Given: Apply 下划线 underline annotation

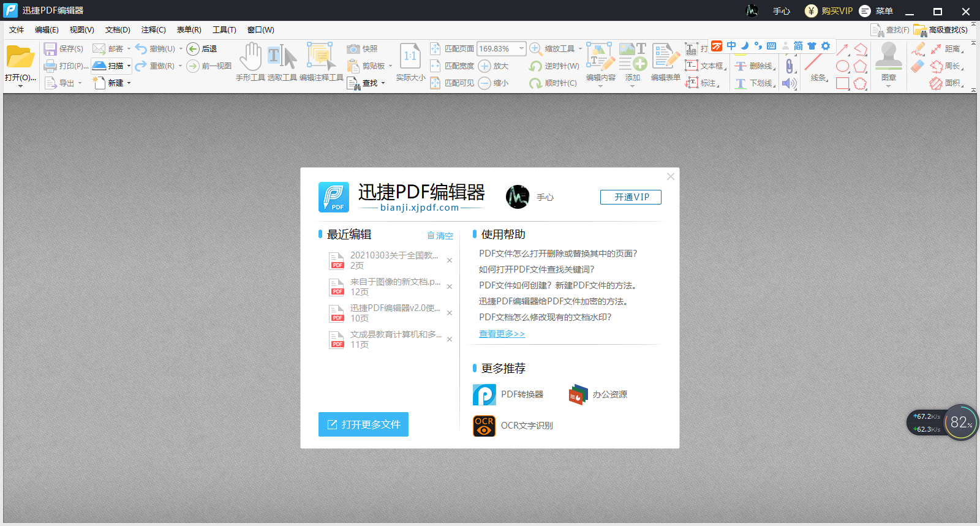Looking at the screenshot, I should point(754,83).
